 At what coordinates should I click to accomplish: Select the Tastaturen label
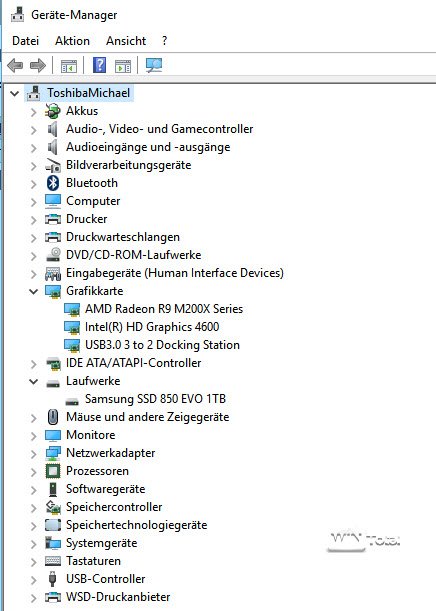[93, 561]
